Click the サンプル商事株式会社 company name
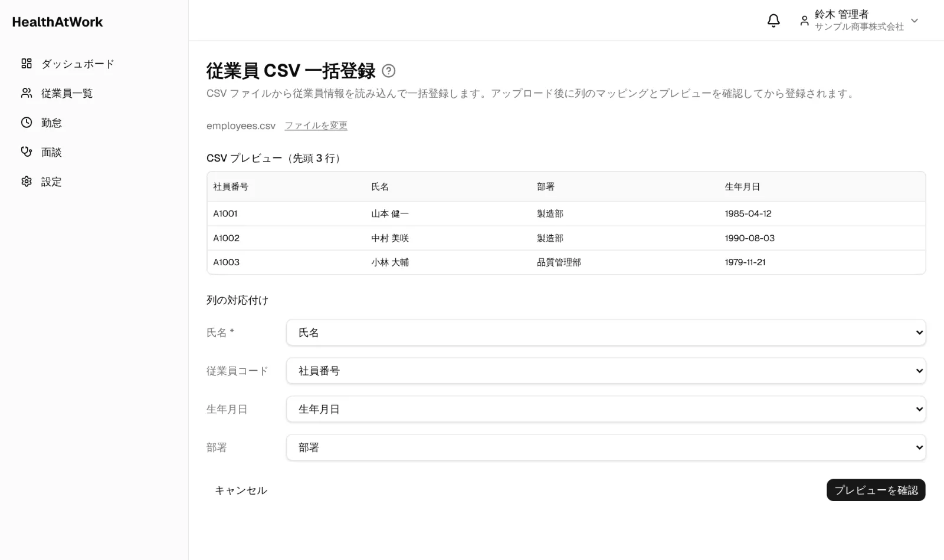The height and width of the screenshot is (560, 944). tap(859, 27)
